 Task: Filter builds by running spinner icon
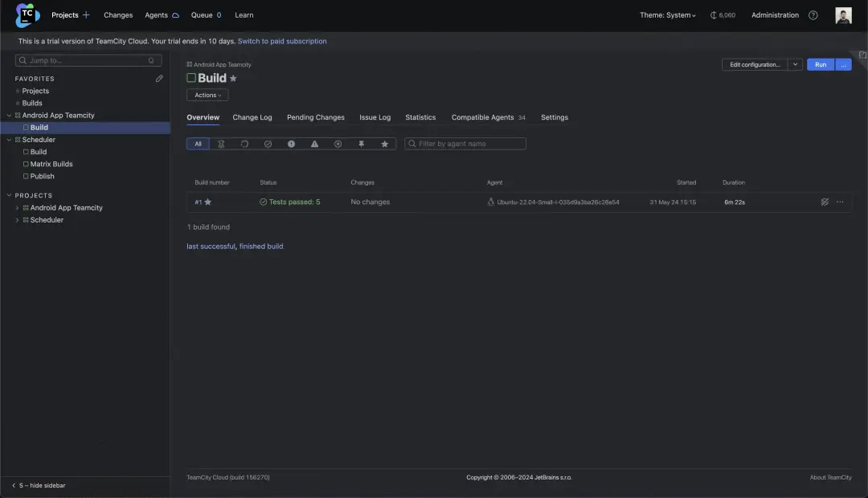click(244, 144)
